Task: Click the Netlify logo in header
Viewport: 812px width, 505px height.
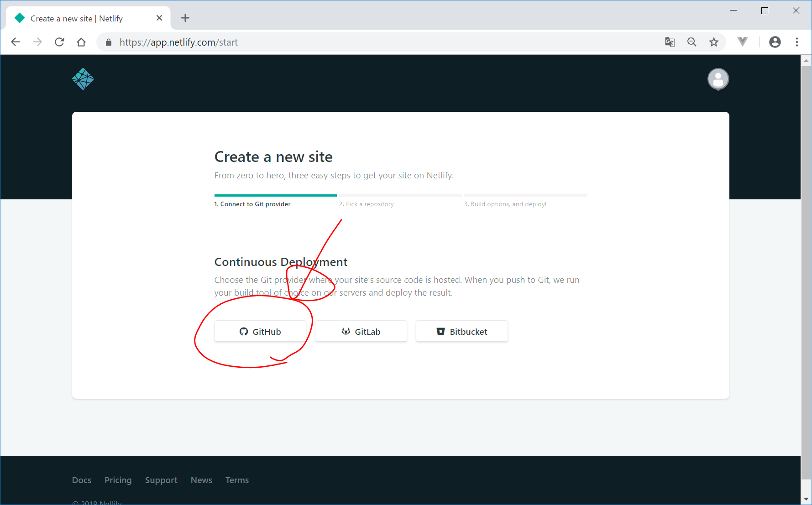Action: (x=83, y=79)
